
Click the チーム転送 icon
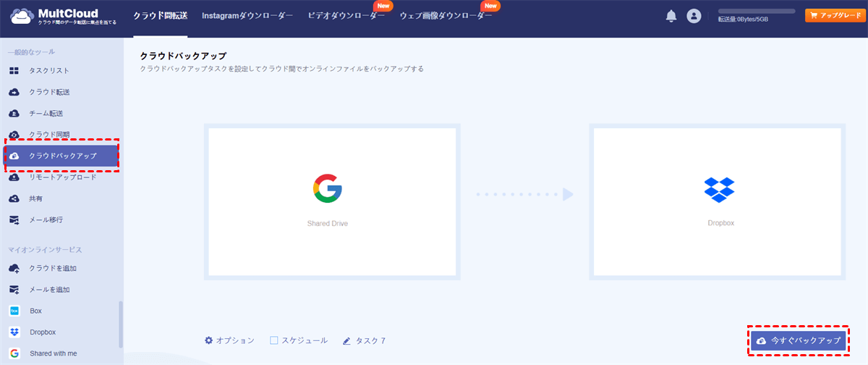click(14, 114)
